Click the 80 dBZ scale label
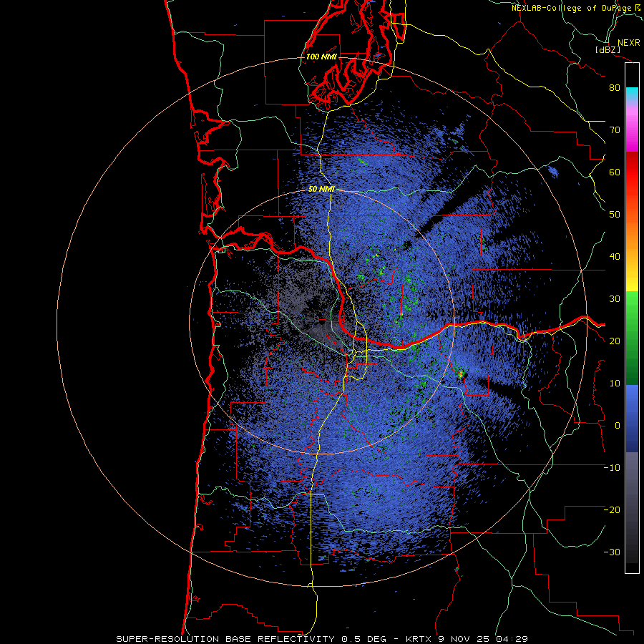 615,88
